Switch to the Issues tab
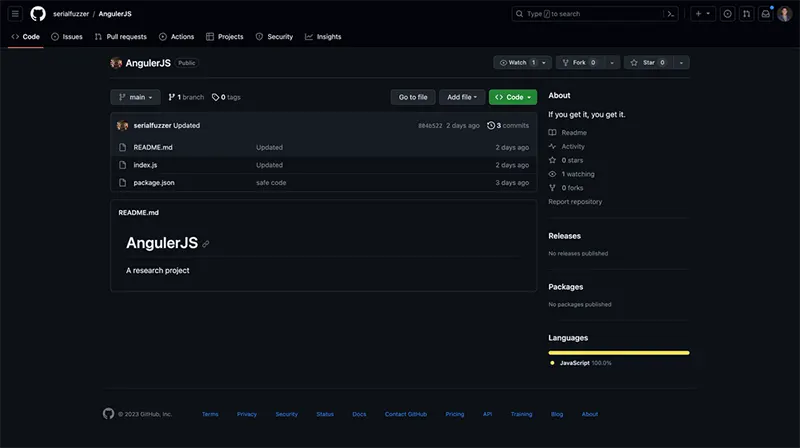This screenshot has height=448, width=800. [x=67, y=37]
